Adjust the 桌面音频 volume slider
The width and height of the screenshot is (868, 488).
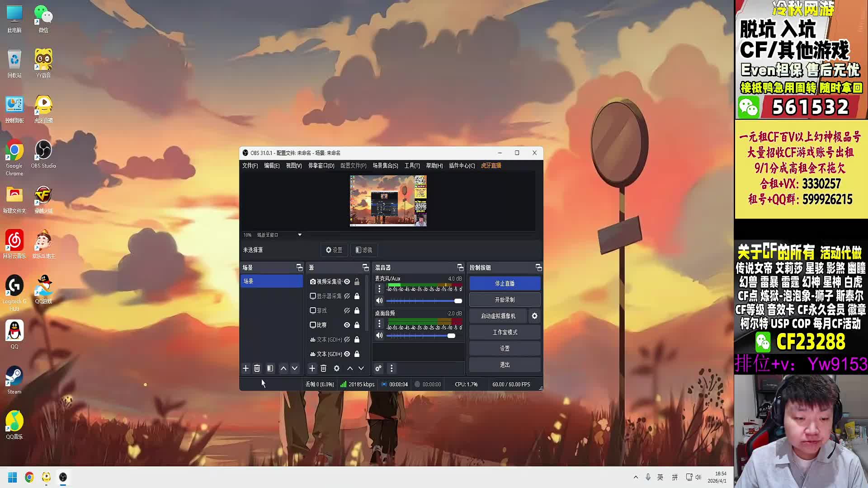451,335
